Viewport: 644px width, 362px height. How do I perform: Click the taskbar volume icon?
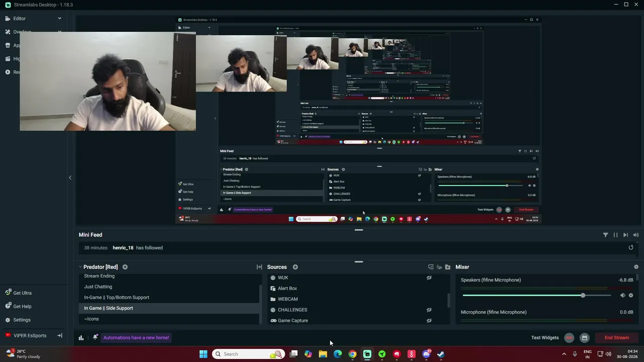point(608,354)
